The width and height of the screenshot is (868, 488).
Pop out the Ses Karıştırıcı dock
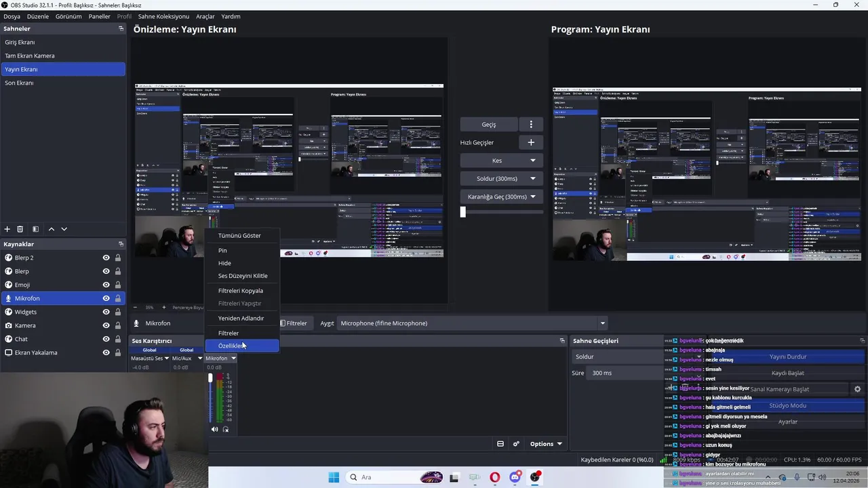pyautogui.click(x=562, y=341)
